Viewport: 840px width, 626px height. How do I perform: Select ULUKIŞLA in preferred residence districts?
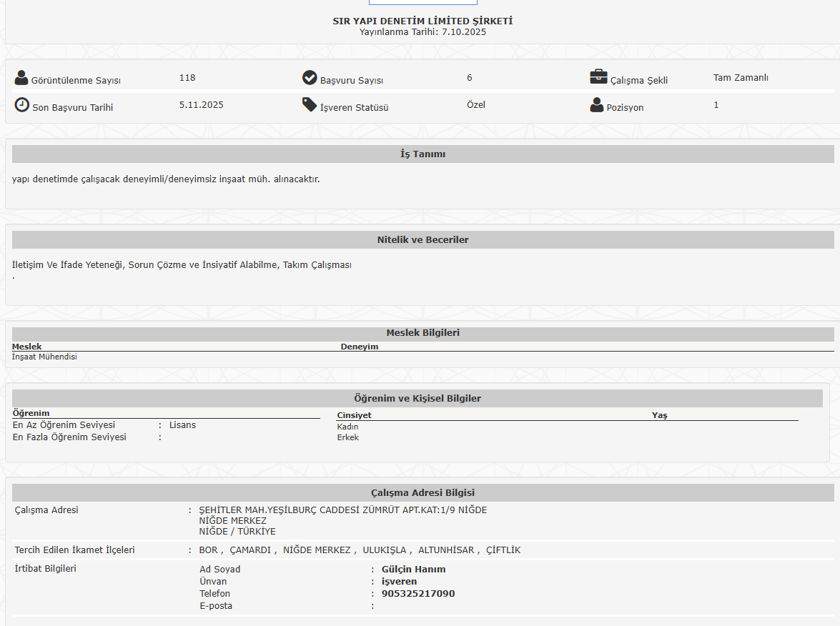[x=384, y=550]
